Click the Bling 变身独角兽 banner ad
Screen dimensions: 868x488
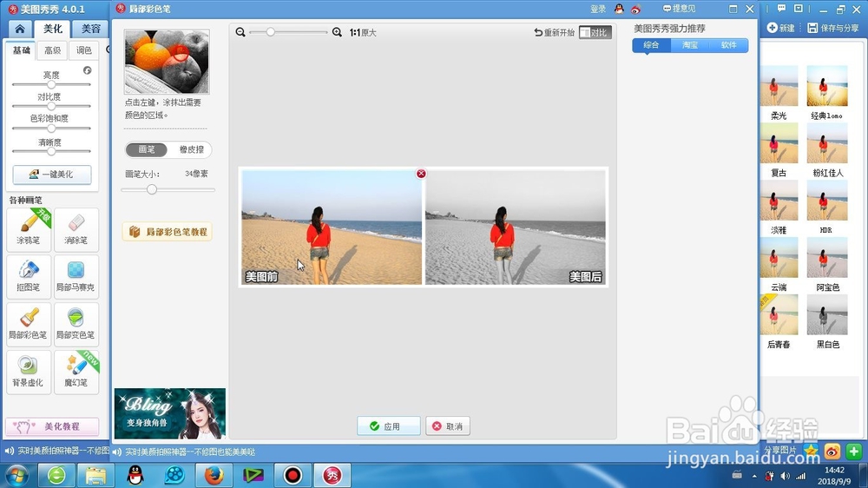170,414
